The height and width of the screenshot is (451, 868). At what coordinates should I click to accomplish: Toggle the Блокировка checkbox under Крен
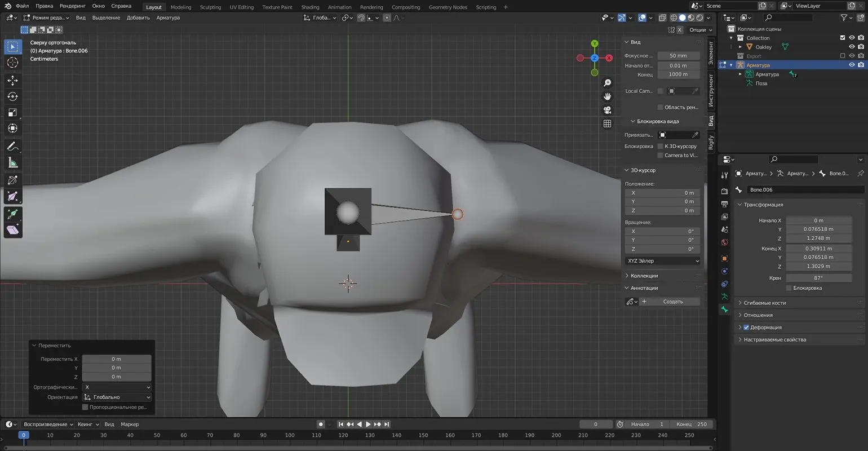(789, 288)
